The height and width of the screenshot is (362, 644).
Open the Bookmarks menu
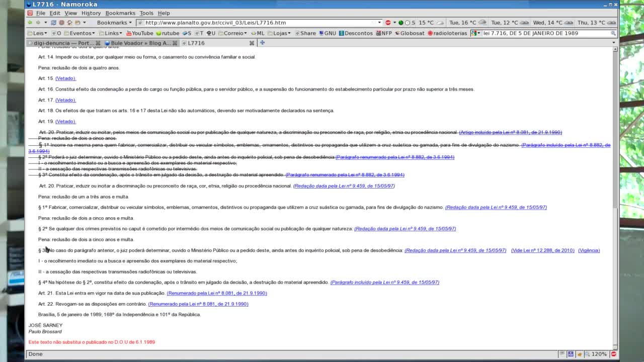pos(120,13)
